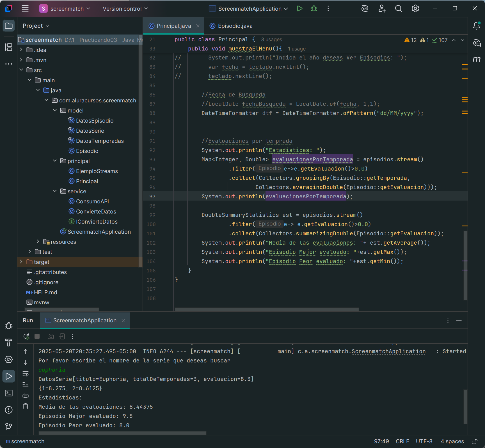Run ScreenmatchApplication with green play button
This screenshot has width=485, height=448.
coord(299,9)
